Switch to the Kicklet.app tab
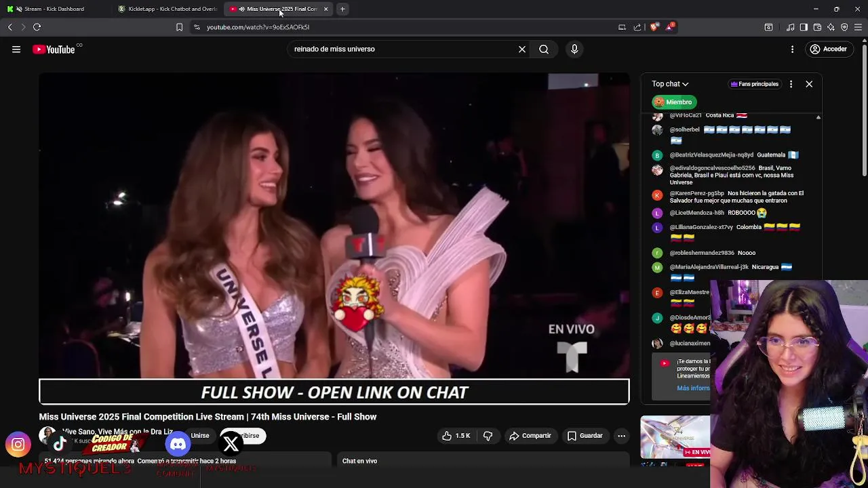 pos(167,9)
